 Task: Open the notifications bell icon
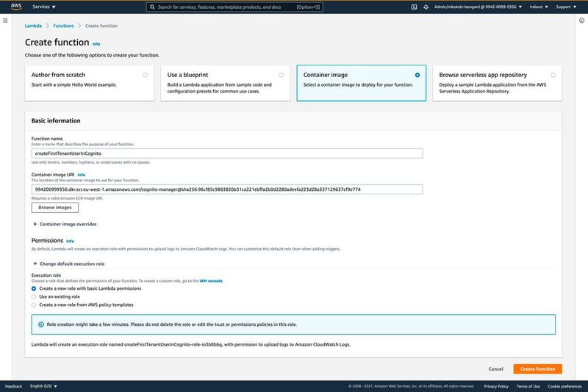(x=426, y=7)
